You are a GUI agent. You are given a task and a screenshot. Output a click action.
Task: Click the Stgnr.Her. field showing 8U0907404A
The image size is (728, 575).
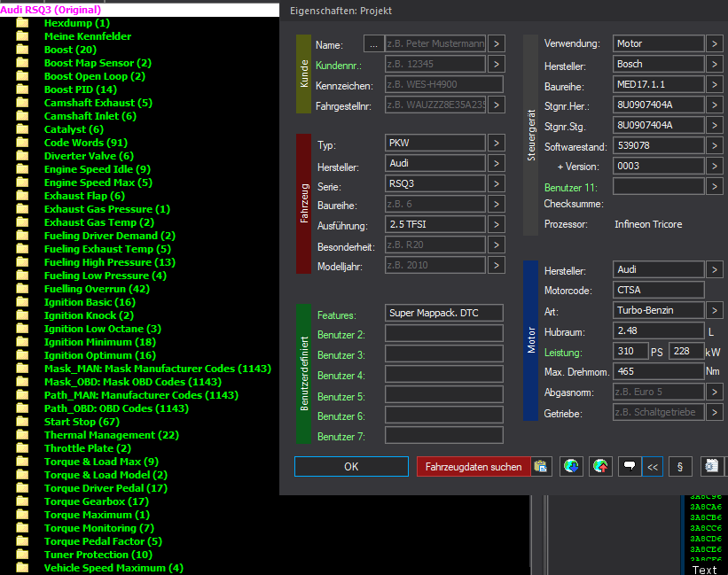coord(658,105)
